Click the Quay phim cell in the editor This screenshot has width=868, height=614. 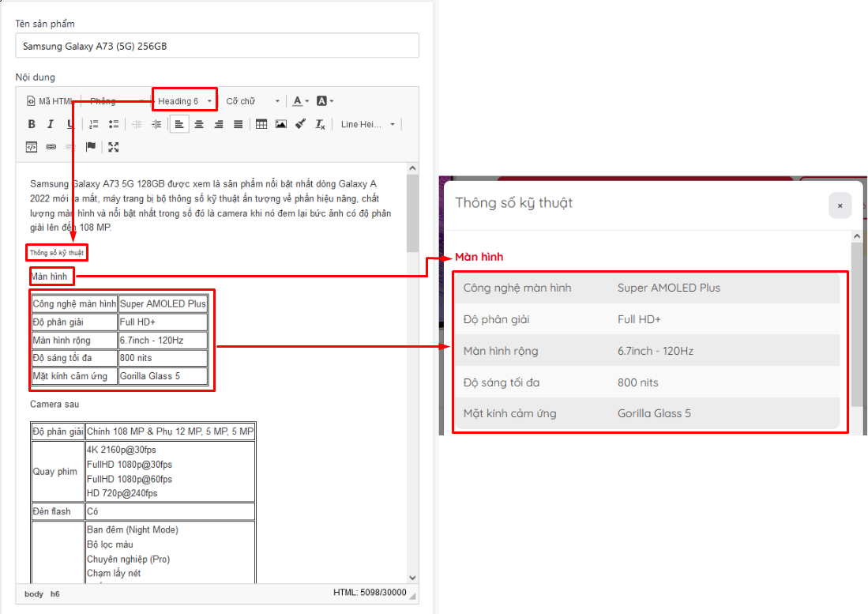(x=58, y=471)
